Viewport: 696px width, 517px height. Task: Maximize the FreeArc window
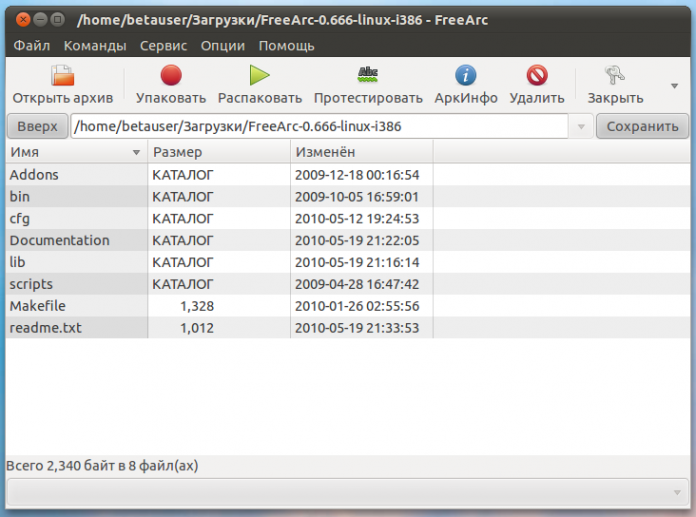coord(57,20)
